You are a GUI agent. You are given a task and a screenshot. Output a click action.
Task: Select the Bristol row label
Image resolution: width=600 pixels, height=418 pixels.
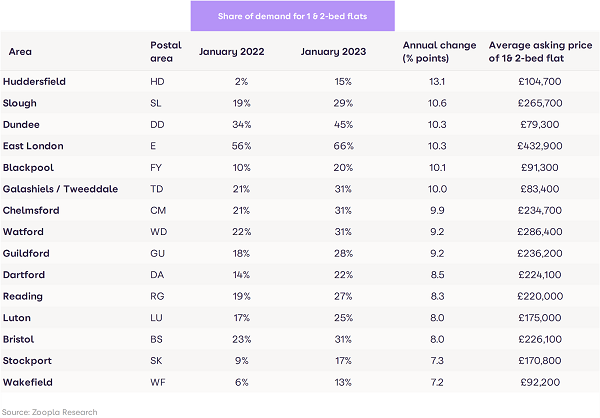[21, 340]
